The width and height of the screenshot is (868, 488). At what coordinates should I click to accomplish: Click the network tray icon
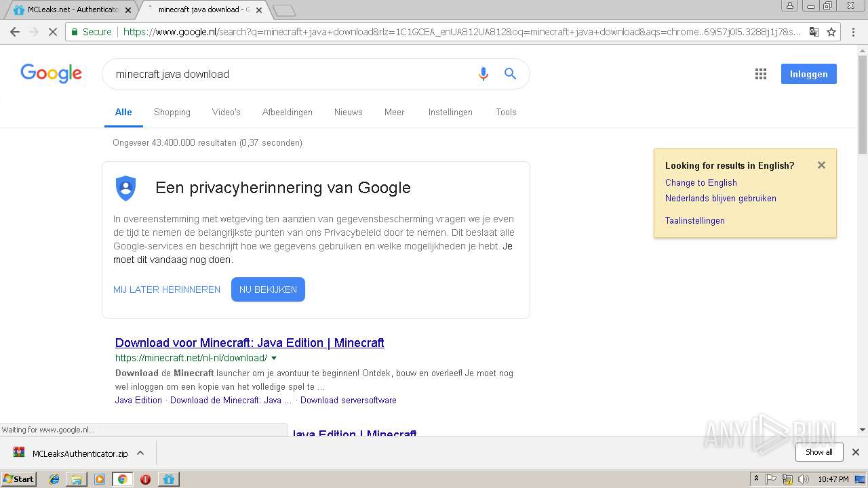point(787,479)
